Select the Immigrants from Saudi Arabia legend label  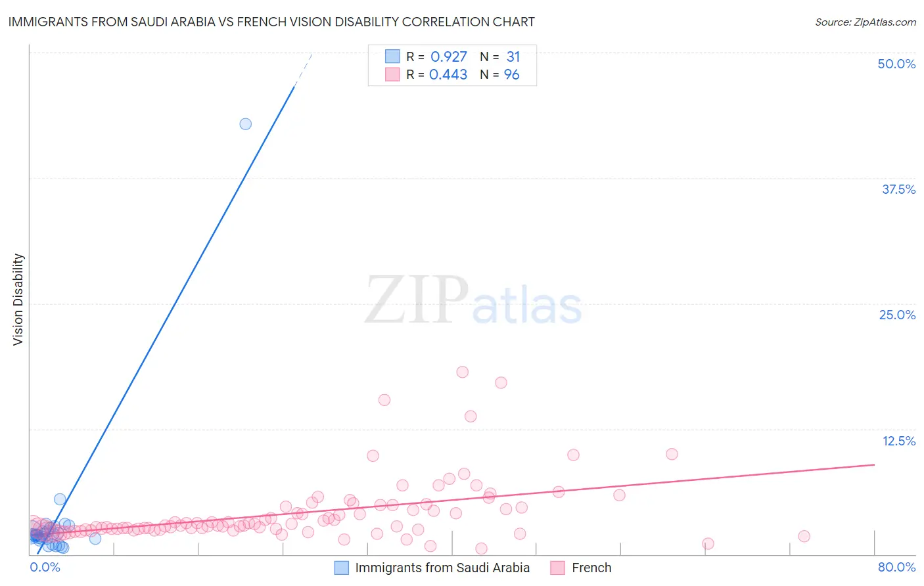point(442,568)
